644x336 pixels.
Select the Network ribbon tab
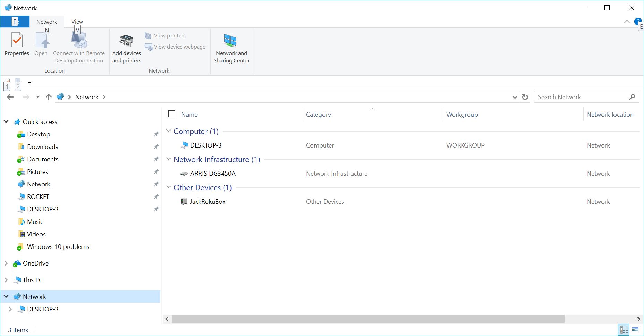point(47,22)
